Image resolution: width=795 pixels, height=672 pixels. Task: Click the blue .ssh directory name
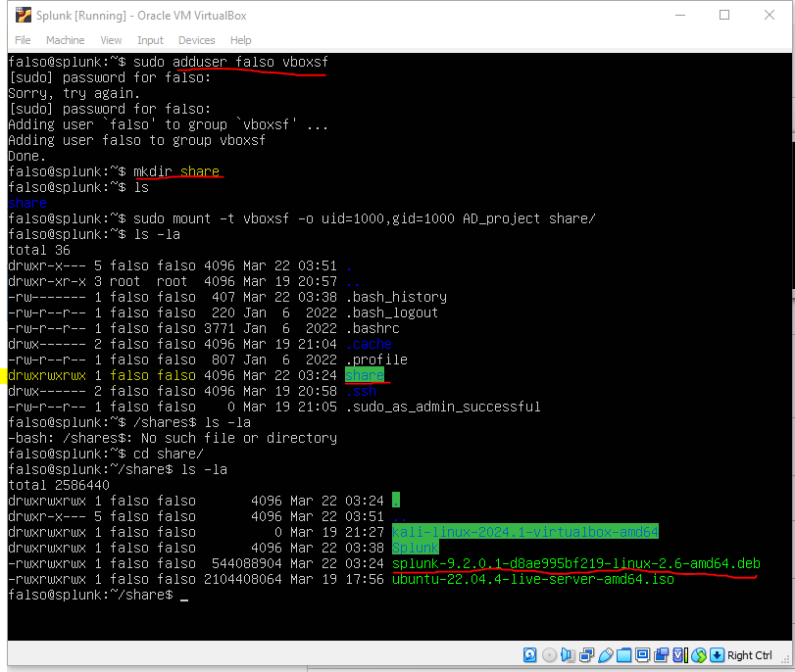361,391
